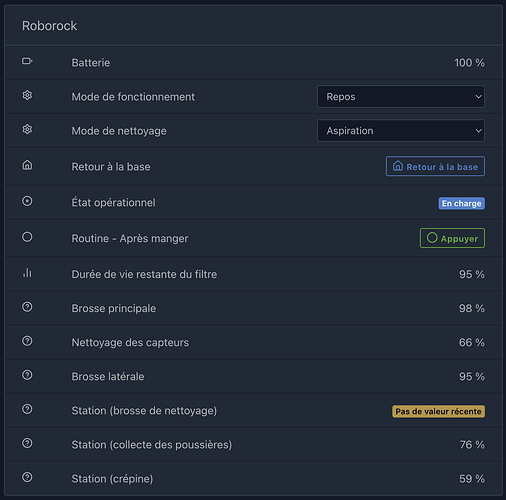
Task: Click the Roborock panel title
Action: pos(49,26)
